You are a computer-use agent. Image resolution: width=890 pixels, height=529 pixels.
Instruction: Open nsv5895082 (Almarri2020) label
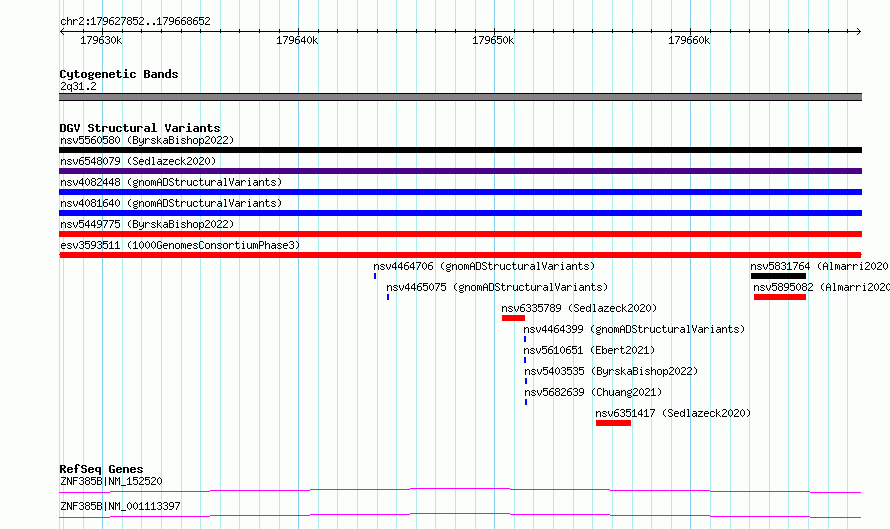pyautogui.click(x=821, y=287)
